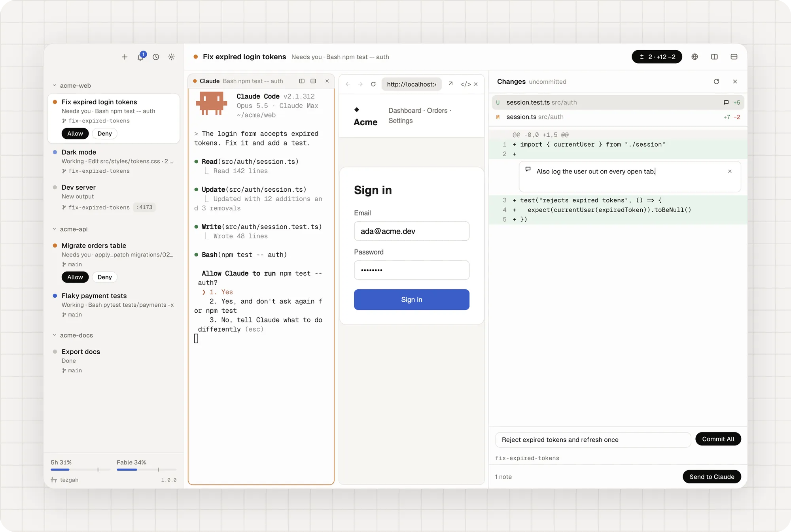
Task: Split Claude terminal pane horizontally
Action: (x=313, y=81)
